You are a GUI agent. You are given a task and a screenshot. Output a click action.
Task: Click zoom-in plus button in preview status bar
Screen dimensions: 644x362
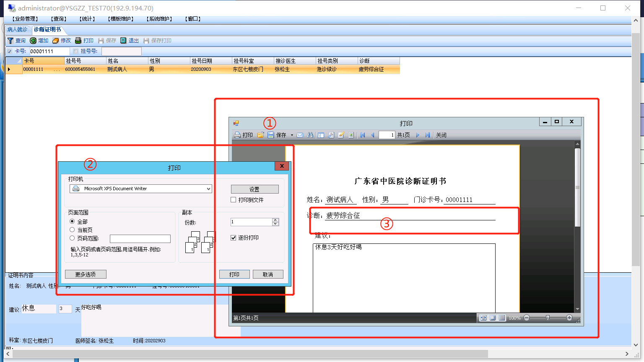coord(569,318)
